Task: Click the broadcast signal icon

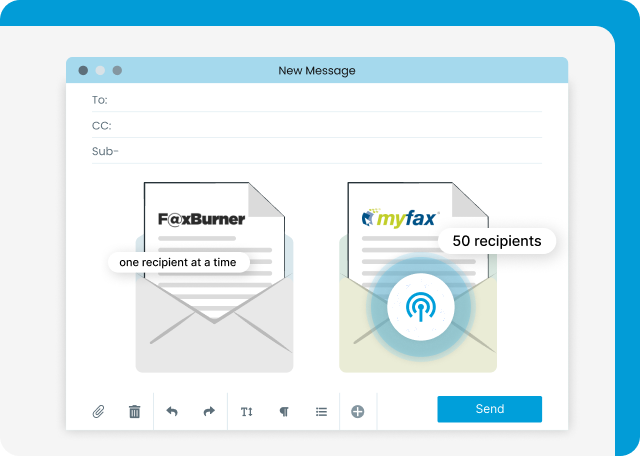Action: point(421,307)
